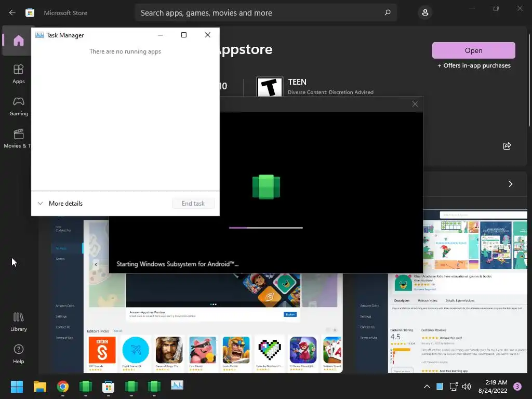Open Task Manager taskbar icon

click(x=177, y=385)
